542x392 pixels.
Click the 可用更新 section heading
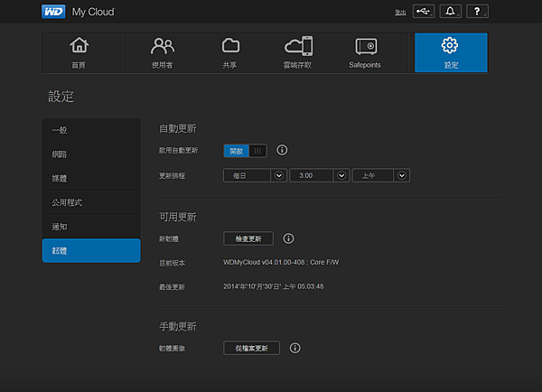(x=178, y=217)
